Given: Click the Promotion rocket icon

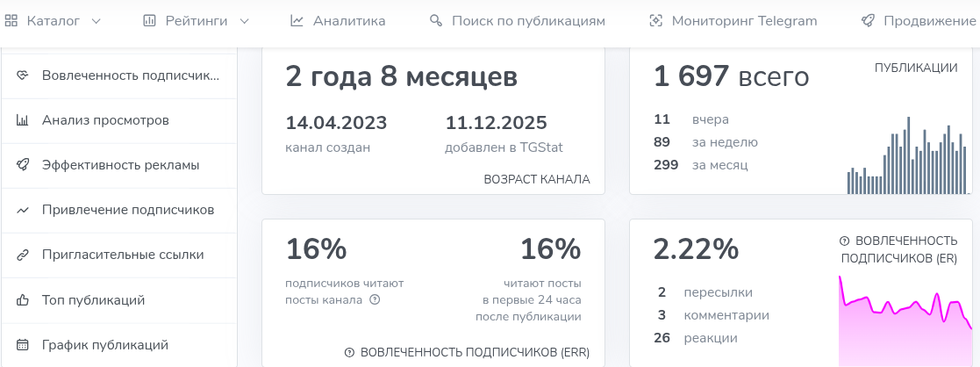Looking at the screenshot, I should (868, 21).
